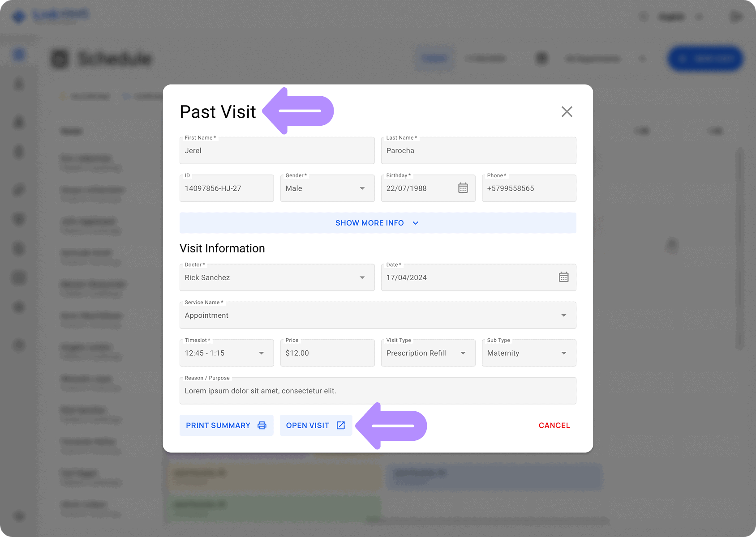Click the Open Visit button
Screen dimensions: 756x537
pyautogui.click(x=315, y=426)
